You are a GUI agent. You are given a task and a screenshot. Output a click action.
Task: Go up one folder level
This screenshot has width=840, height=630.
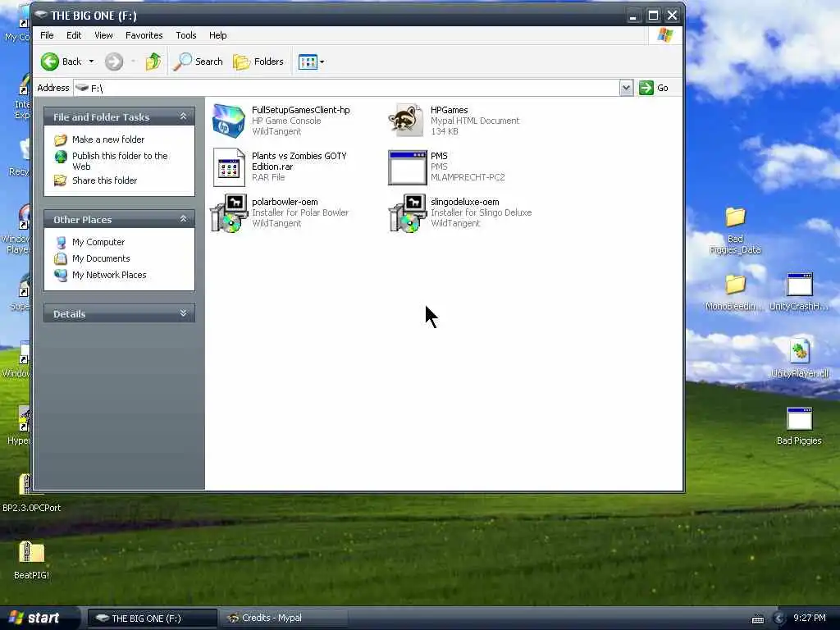coord(153,62)
